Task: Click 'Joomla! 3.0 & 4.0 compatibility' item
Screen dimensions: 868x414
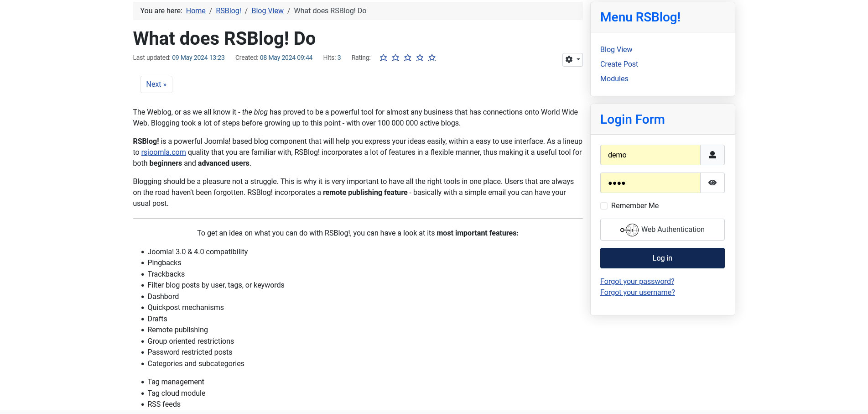Action: pyautogui.click(x=198, y=252)
